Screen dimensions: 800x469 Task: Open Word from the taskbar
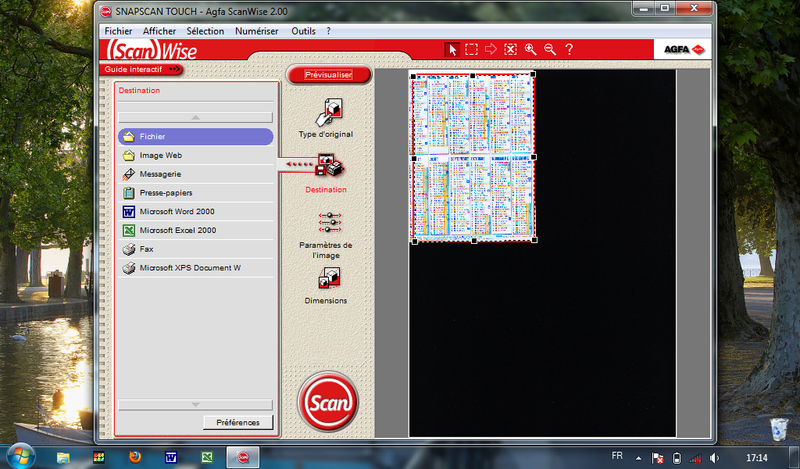point(171,457)
